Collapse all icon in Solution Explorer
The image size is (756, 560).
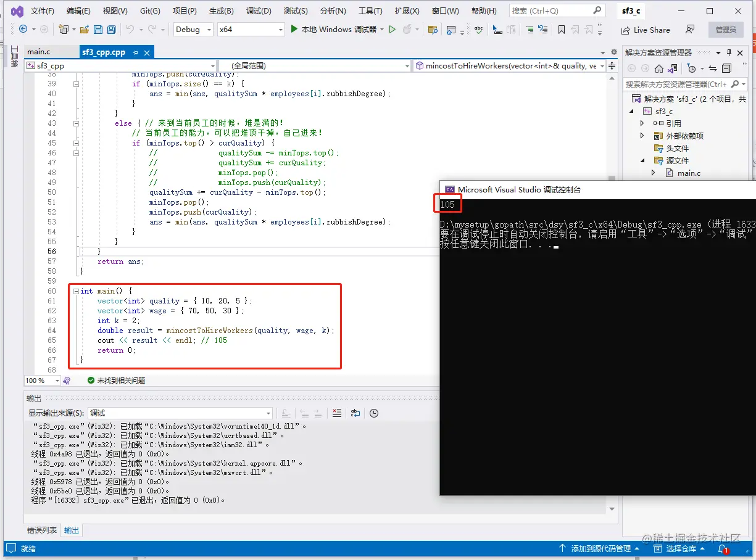point(727,68)
